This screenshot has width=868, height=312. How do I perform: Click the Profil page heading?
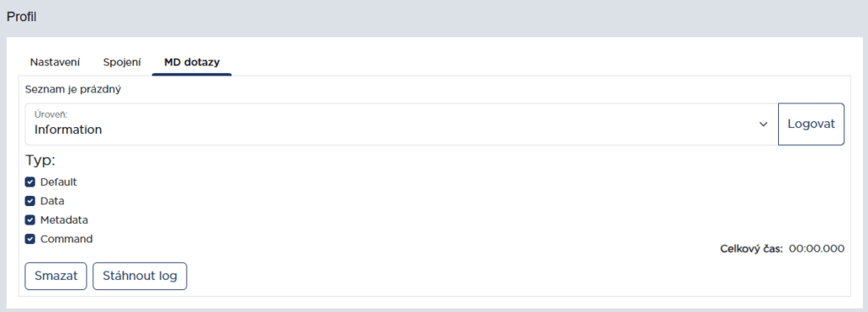(x=21, y=17)
